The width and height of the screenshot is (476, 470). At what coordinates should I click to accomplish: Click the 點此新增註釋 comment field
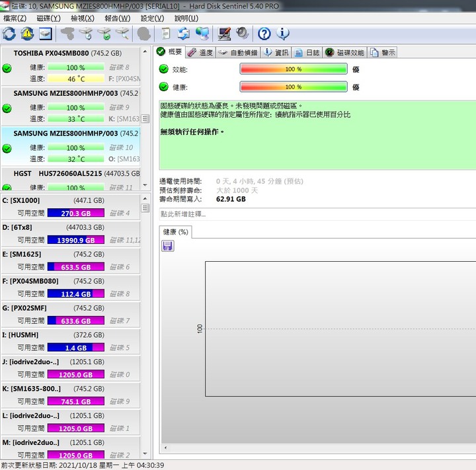point(317,214)
